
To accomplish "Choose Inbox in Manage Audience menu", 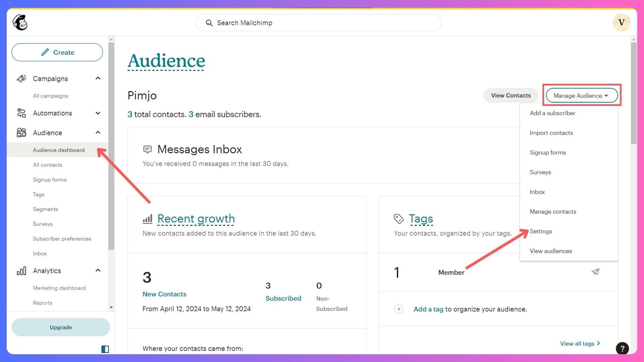I will pyautogui.click(x=537, y=192).
